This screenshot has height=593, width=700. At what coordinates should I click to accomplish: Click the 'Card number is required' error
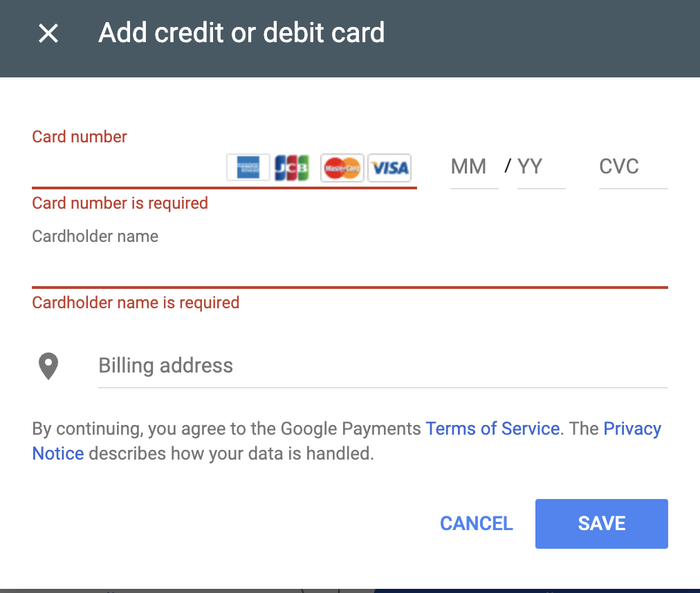pyautogui.click(x=120, y=203)
